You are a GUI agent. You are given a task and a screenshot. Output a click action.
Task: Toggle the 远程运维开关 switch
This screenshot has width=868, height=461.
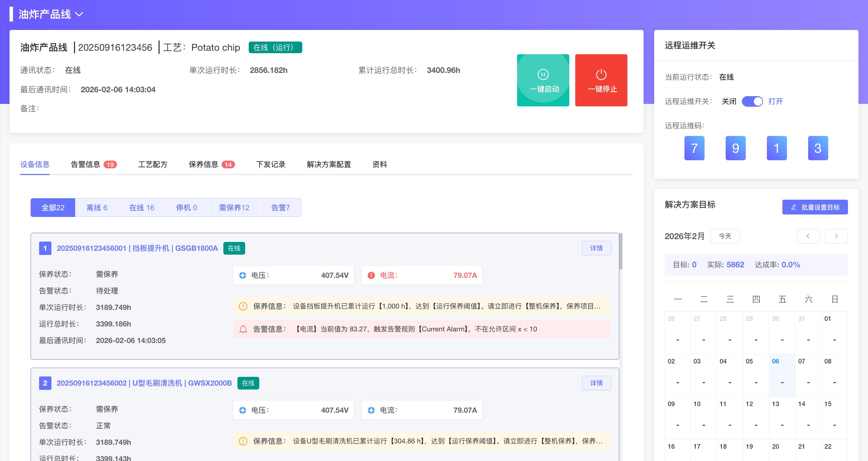752,101
